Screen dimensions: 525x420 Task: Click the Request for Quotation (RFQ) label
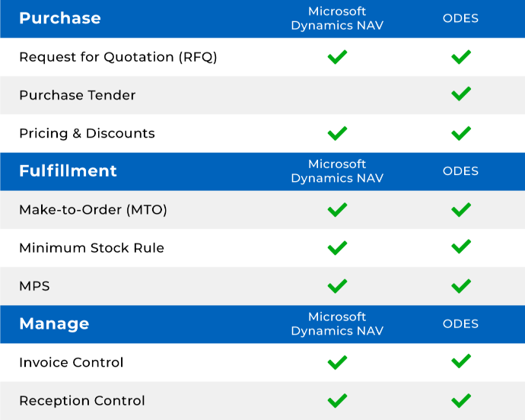point(118,57)
